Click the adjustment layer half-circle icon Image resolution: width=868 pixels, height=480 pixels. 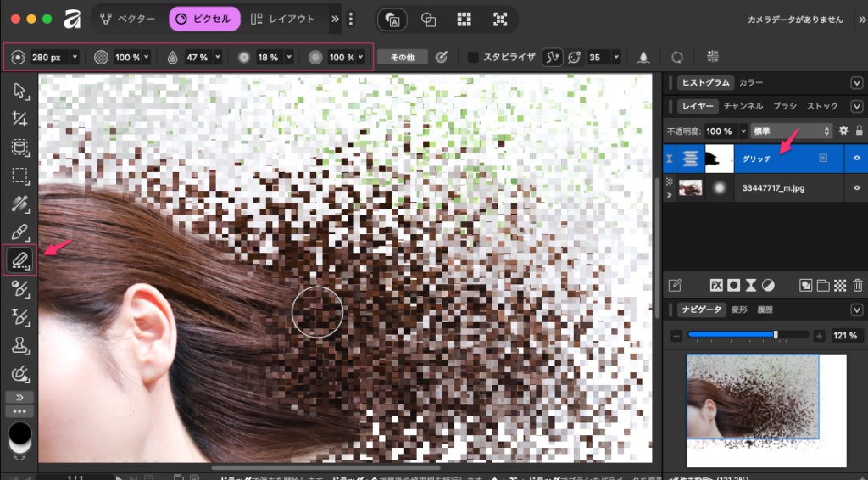[x=768, y=285]
